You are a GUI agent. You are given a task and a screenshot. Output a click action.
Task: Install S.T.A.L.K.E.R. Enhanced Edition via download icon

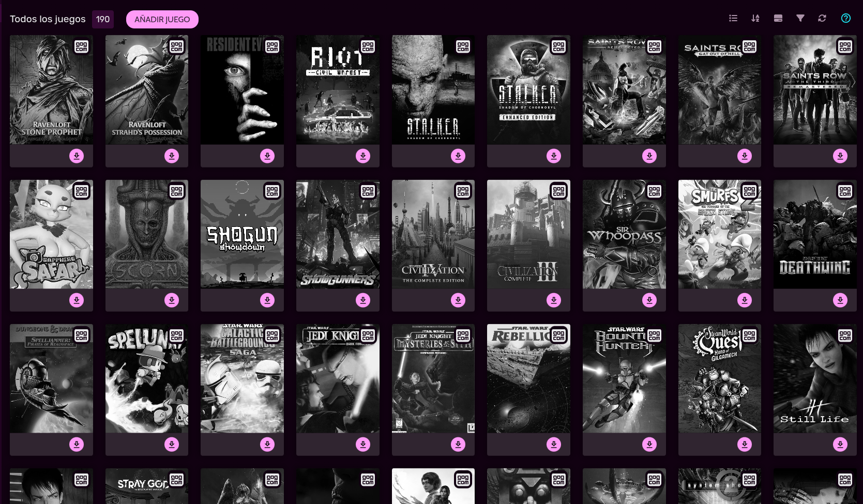click(554, 156)
